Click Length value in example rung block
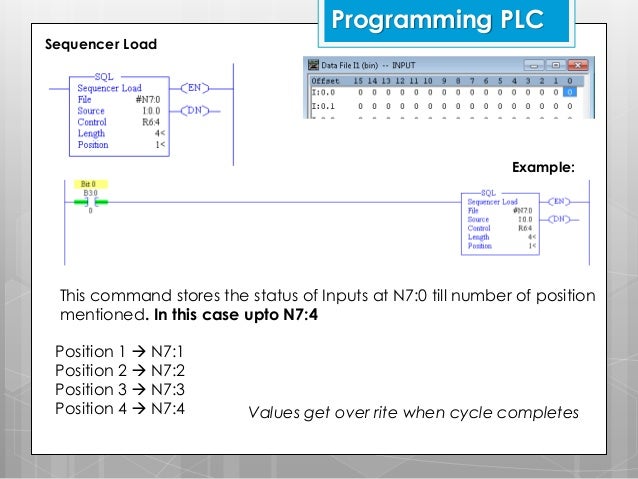638x479 pixels. click(x=532, y=237)
